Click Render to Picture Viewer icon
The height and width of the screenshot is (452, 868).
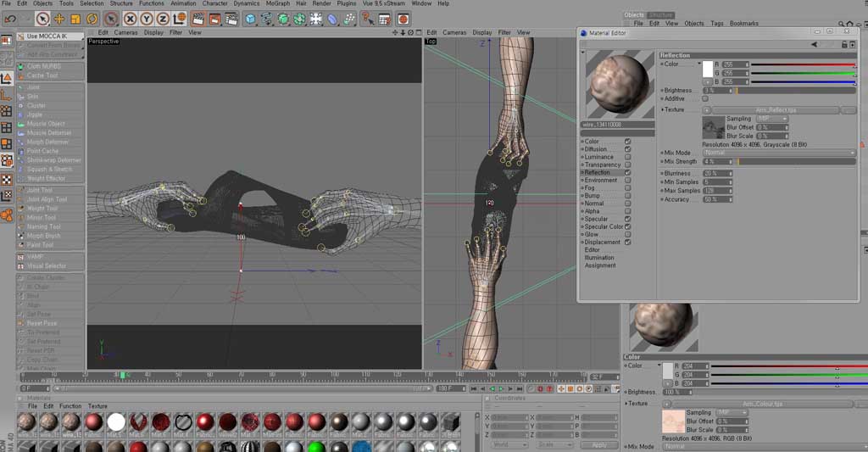[x=214, y=20]
